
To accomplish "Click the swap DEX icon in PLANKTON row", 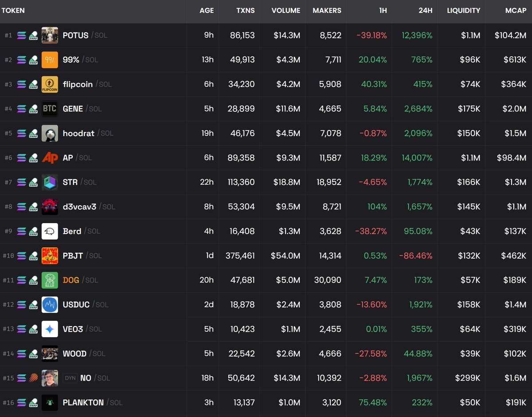I will point(33,403).
